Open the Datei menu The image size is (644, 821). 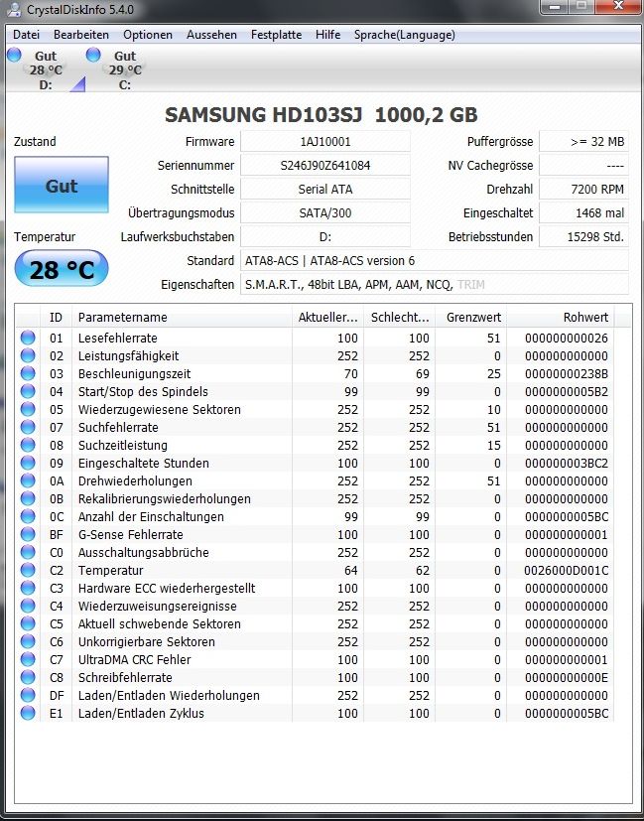tap(26, 35)
